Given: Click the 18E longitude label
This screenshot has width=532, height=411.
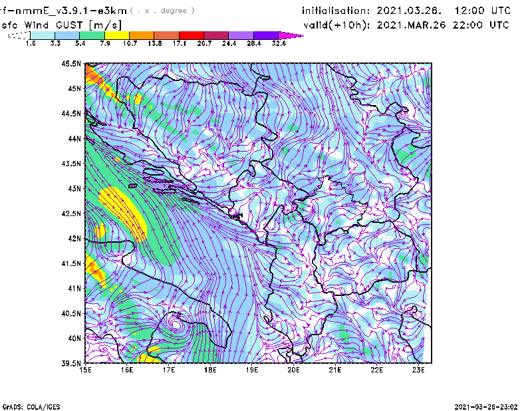Looking at the screenshot, I should click(210, 370).
